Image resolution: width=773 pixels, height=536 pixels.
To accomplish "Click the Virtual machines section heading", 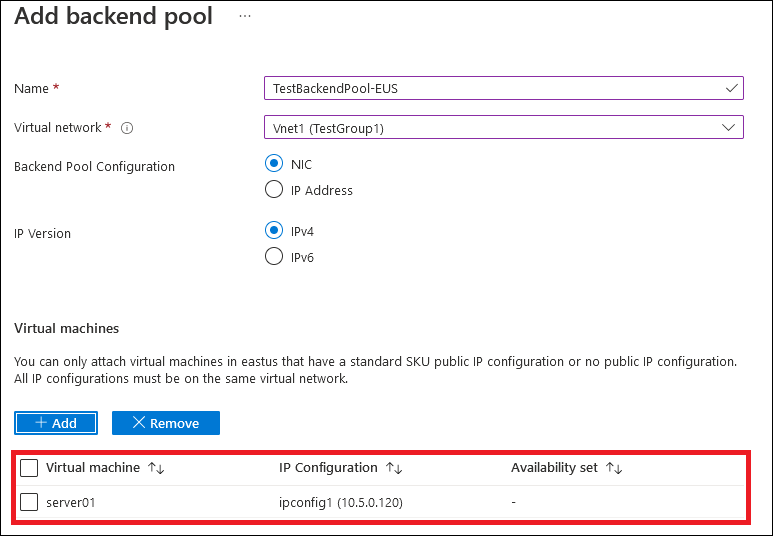I will tap(67, 328).
